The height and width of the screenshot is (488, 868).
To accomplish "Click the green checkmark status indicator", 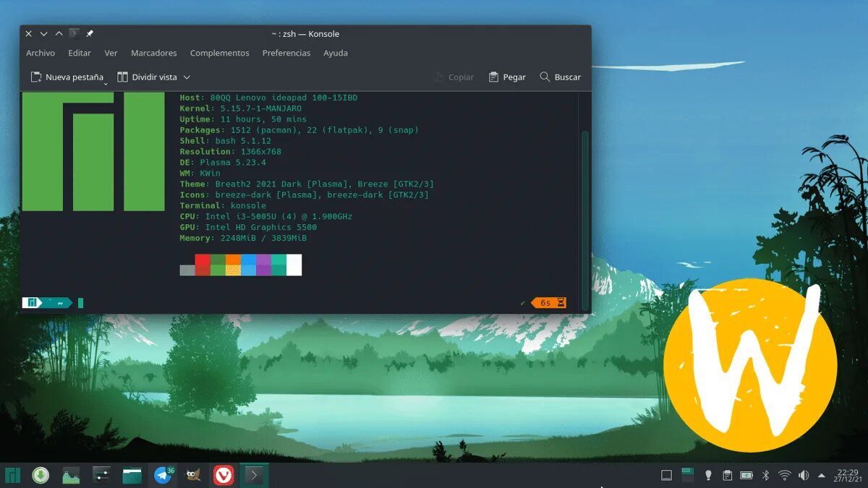I will click(x=523, y=302).
